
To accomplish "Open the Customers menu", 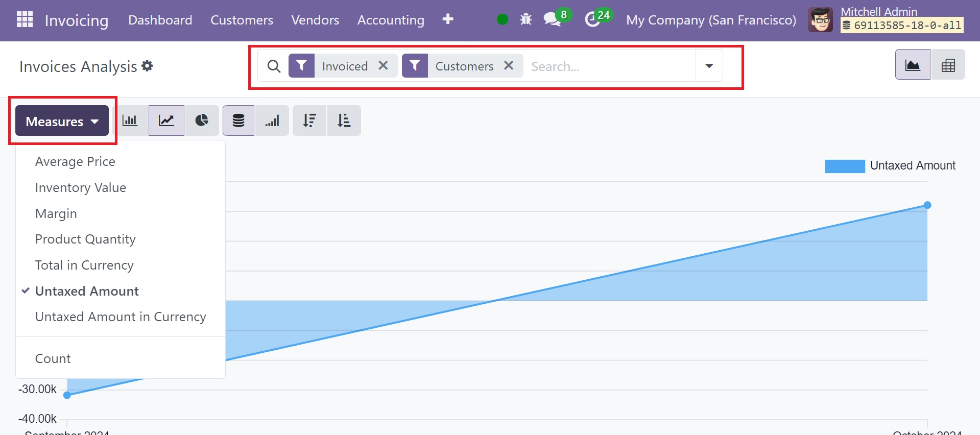I will (x=242, y=20).
